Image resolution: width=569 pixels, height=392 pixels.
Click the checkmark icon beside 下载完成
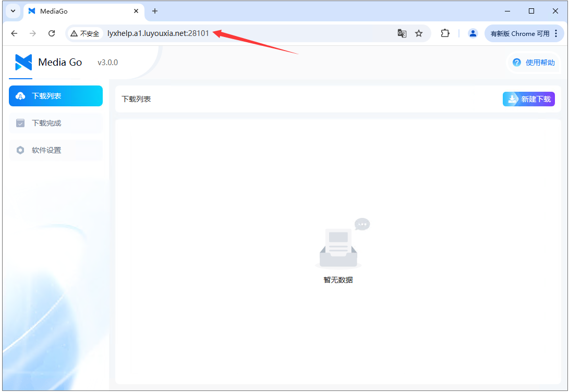click(20, 123)
